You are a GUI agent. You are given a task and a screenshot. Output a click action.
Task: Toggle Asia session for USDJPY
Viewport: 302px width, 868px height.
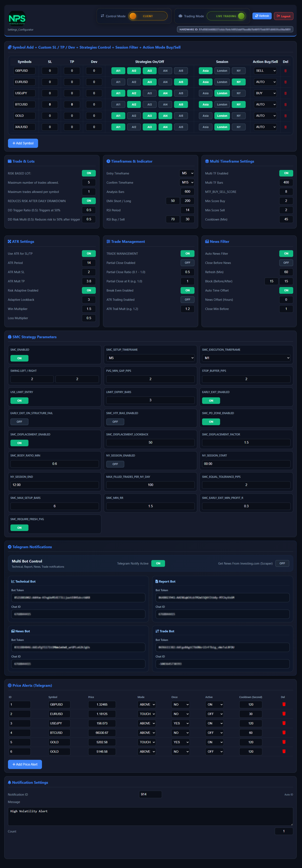tap(206, 93)
